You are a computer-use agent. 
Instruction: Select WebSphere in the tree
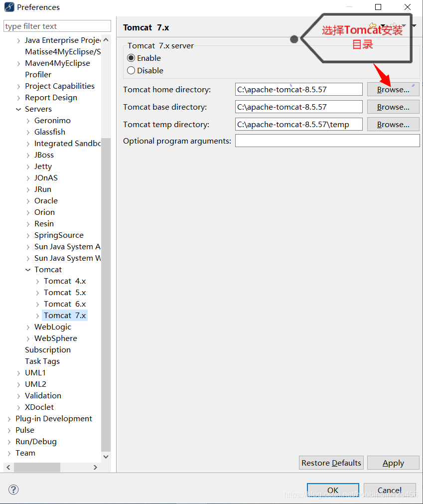point(56,338)
